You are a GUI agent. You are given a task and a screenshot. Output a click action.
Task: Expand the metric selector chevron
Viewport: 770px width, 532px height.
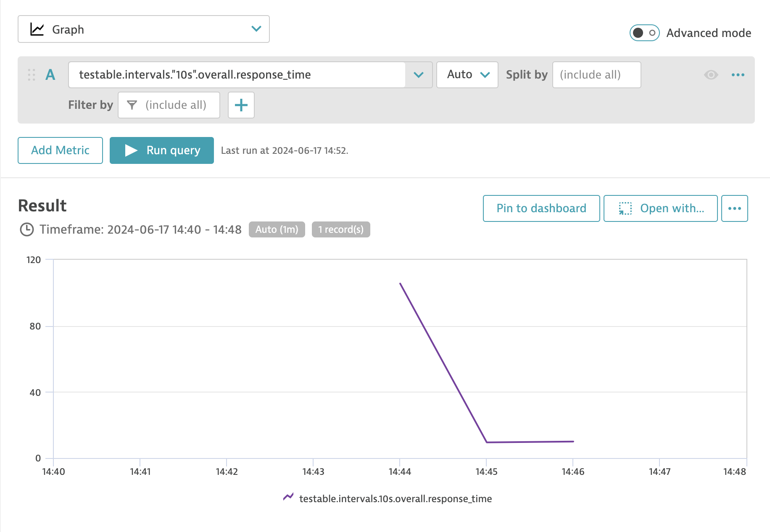(419, 75)
